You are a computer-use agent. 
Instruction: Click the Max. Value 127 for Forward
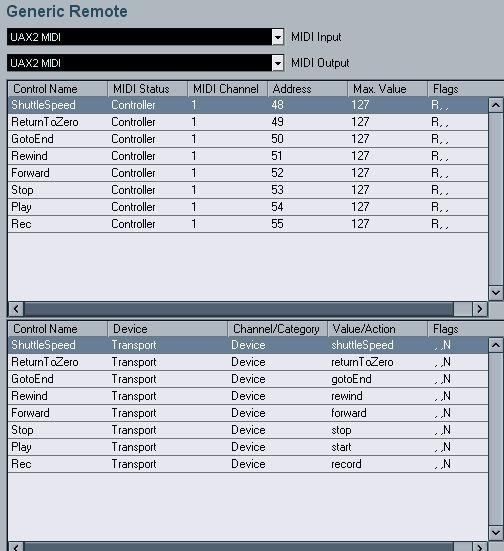[360, 173]
